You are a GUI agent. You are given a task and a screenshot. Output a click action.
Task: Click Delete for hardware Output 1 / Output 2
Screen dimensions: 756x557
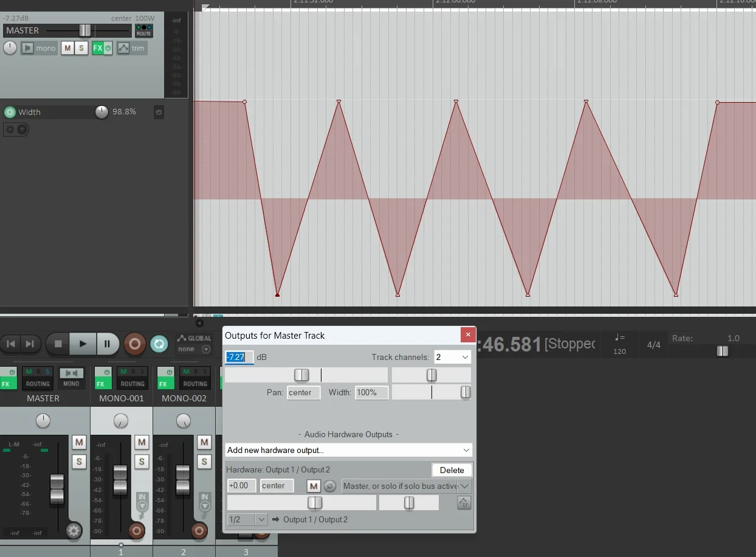click(452, 470)
